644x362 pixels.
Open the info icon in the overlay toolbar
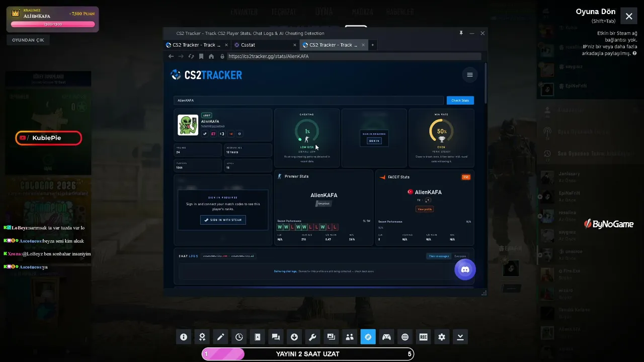pyautogui.click(x=184, y=337)
